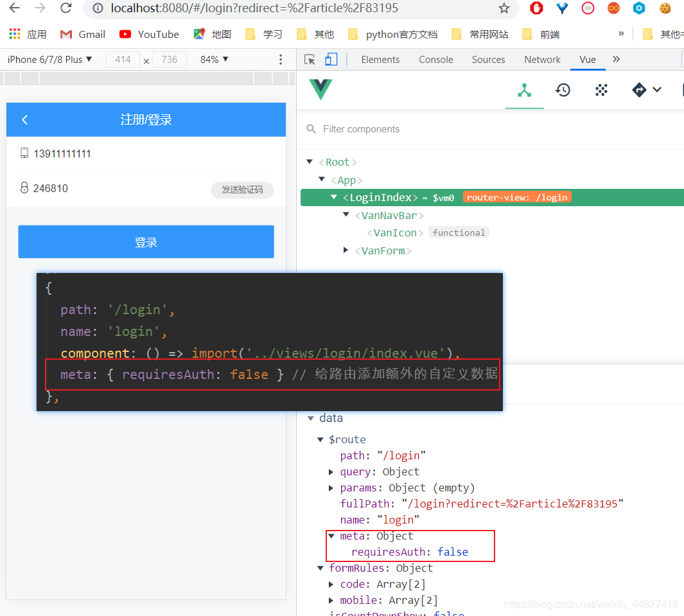Click the fullPath value in $route

click(x=513, y=504)
